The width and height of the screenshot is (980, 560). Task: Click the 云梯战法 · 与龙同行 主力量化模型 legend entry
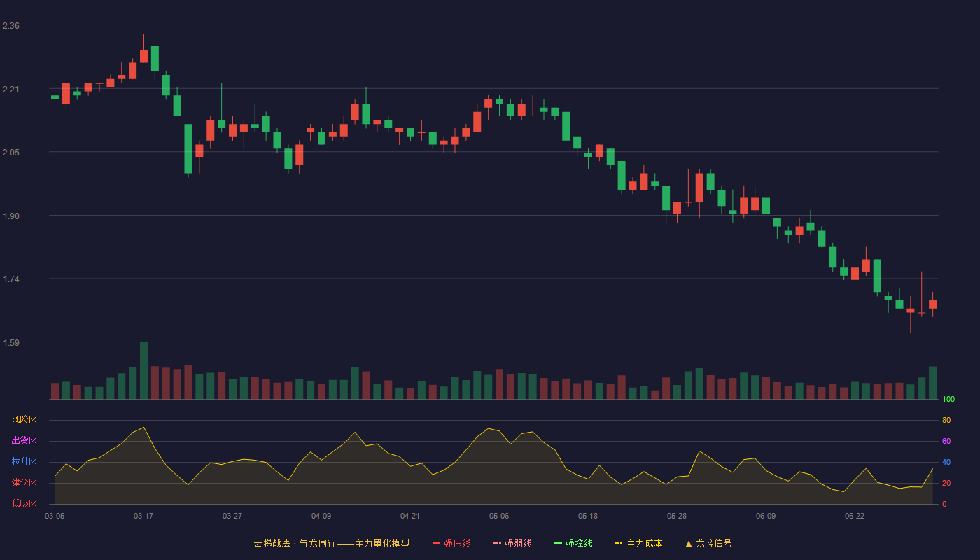(332, 543)
